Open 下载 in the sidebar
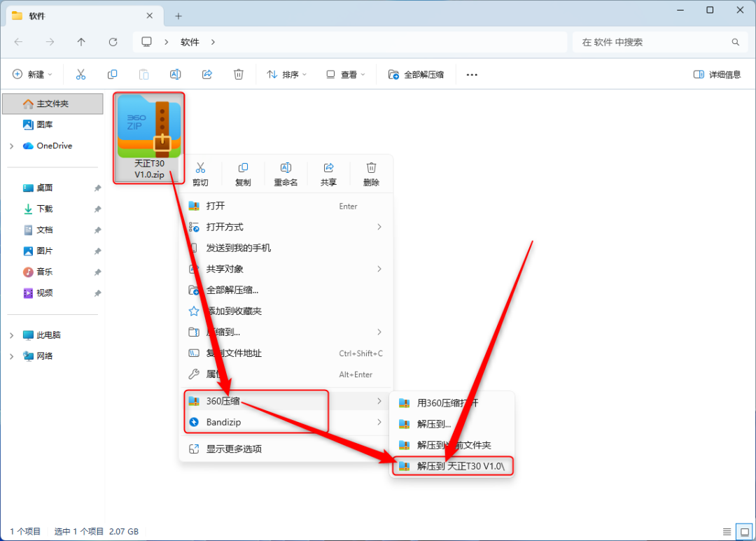The height and width of the screenshot is (541, 756). click(x=53, y=209)
